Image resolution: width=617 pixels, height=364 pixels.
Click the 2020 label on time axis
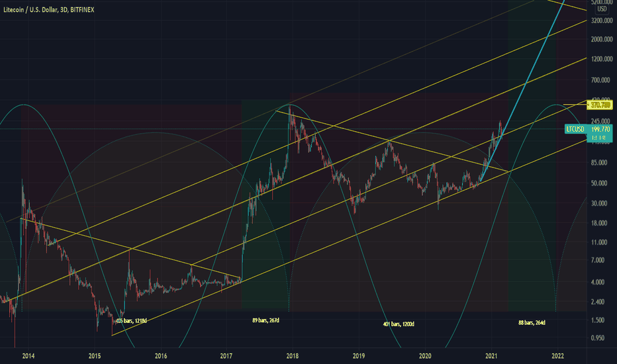pos(425,356)
